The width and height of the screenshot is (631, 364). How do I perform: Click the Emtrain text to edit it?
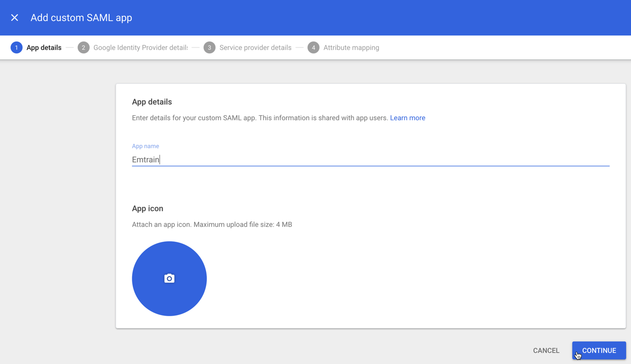pos(145,159)
